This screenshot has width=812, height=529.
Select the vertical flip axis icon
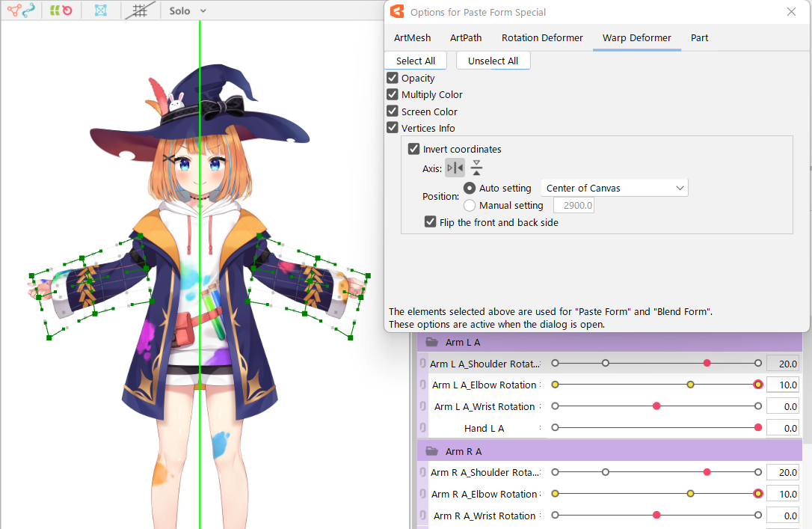pos(476,168)
